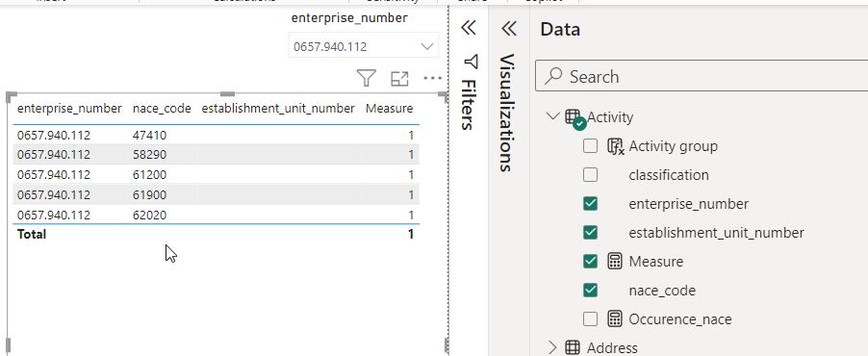Click the top-center resize handle of table visual
868x356 pixels.
(227, 94)
